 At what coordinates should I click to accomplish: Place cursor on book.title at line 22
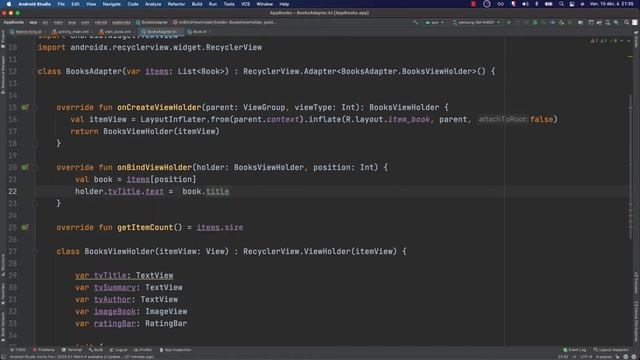click(206, 191)
